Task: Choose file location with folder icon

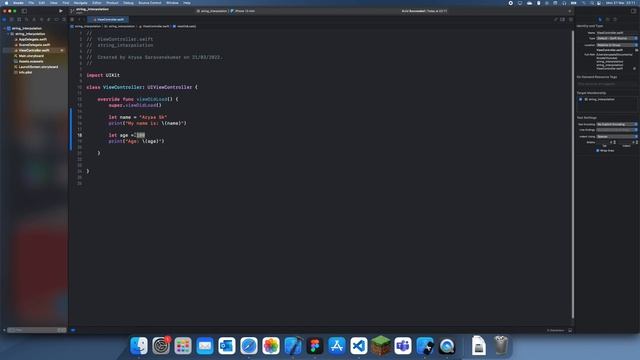Action: pyautogui.click(x=636, y=50)
